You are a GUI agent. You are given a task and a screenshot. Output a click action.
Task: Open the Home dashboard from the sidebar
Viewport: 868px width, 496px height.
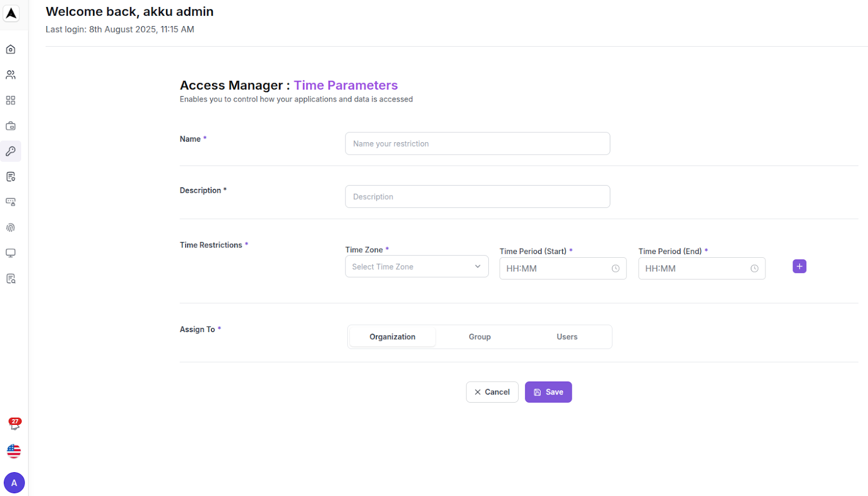click(10, 49)
